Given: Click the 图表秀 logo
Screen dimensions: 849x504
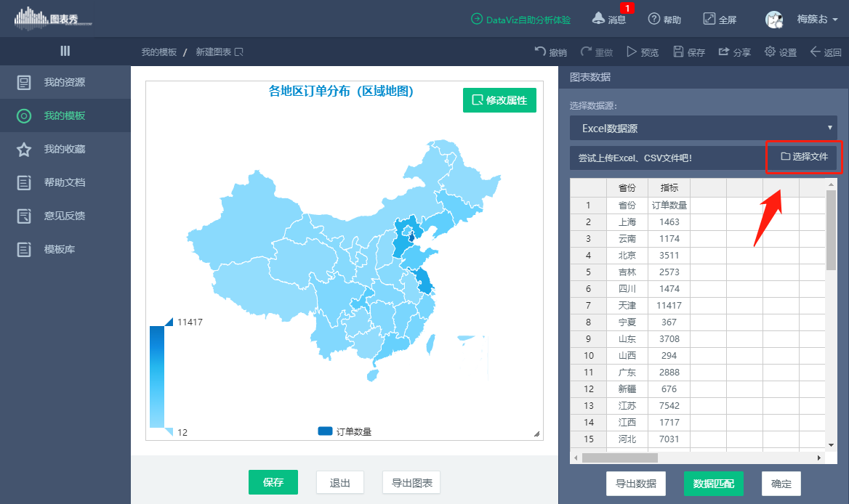Looking at the screenshot, I should click(x=52, y=18).
